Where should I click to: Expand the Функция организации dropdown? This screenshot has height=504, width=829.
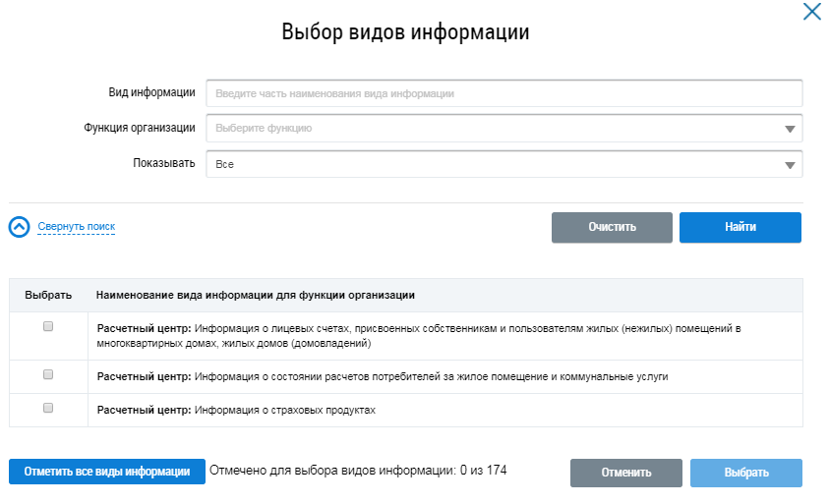pos(503,128)
